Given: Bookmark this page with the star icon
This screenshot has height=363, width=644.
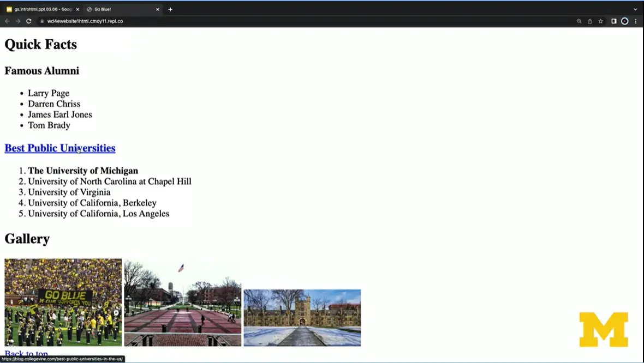Looking at the screenshot, I should (601, 21).
